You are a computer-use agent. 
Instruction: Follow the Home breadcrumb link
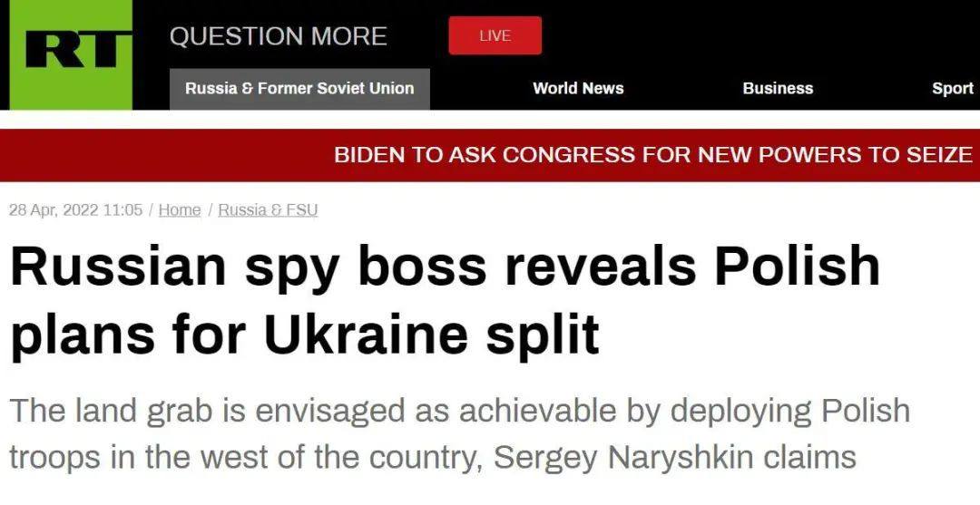[180, 210]
